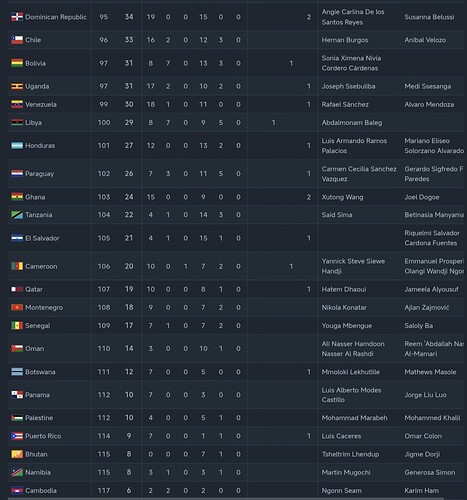Click the Chile flag icon
Screen dimensions: 467x500
coord(17,40)
